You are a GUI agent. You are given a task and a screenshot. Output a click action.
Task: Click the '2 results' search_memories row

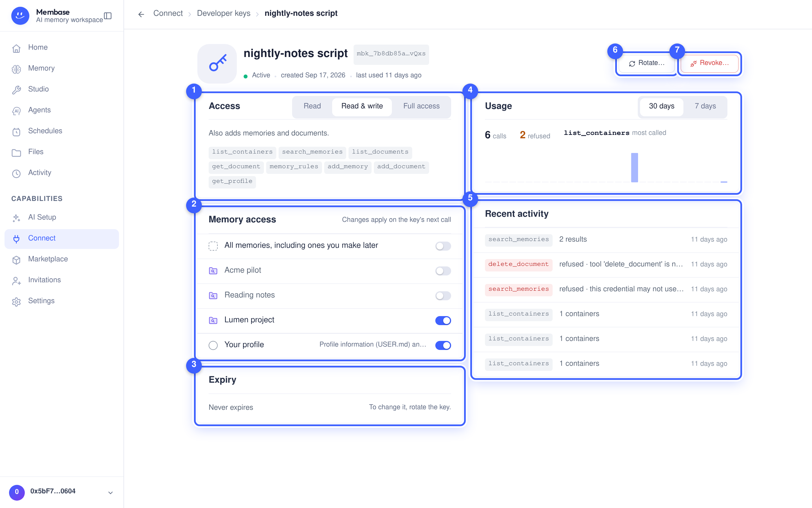coord(606,240)
